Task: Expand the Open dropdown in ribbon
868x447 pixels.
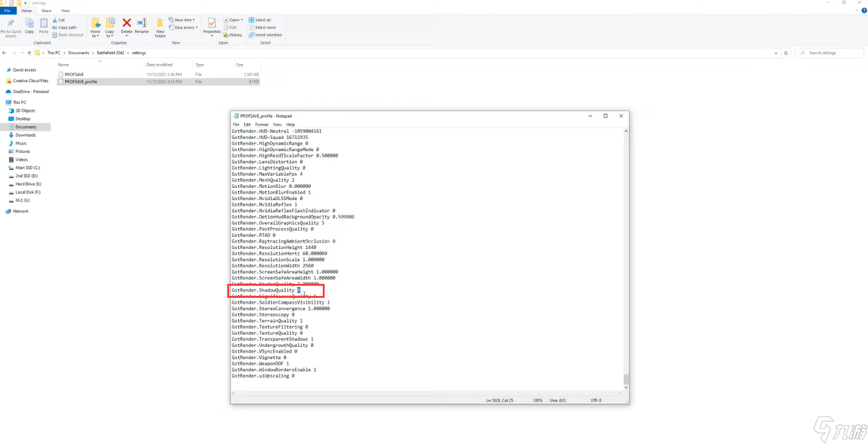Action: (x=233, y=20)
